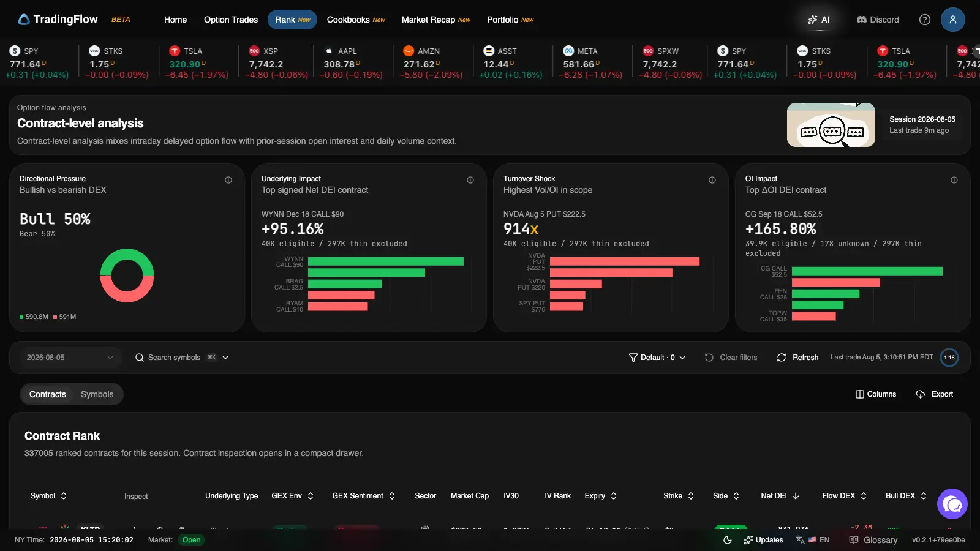Change language via EN selector
This screenshot has height=551, width=980.
point(813,540)
